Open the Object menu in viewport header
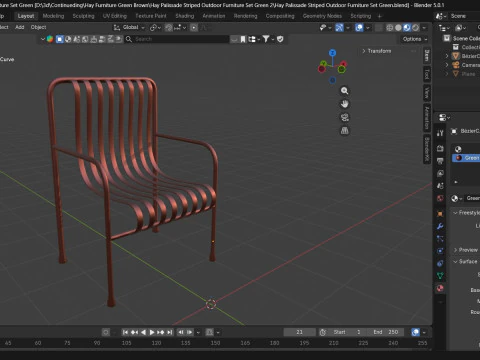This screenshot has width=480, height=360. coord(38,27)
